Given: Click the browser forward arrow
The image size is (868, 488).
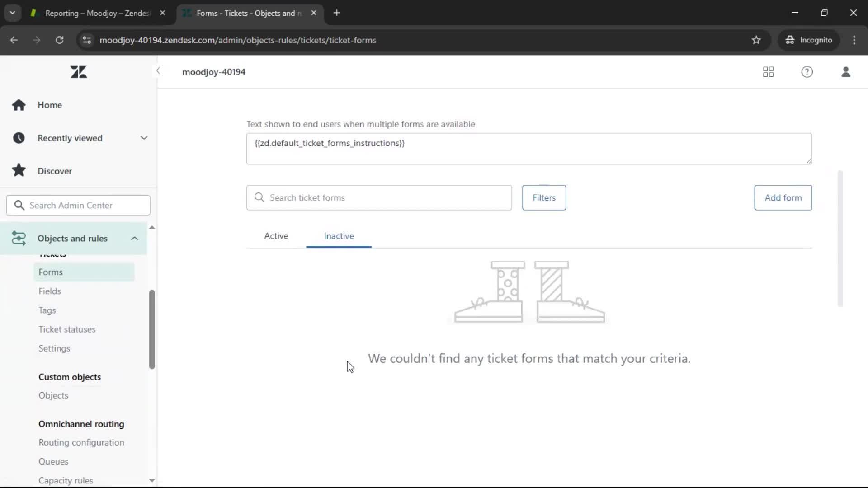Looking at the screenshot, I should tap(37, 40).
